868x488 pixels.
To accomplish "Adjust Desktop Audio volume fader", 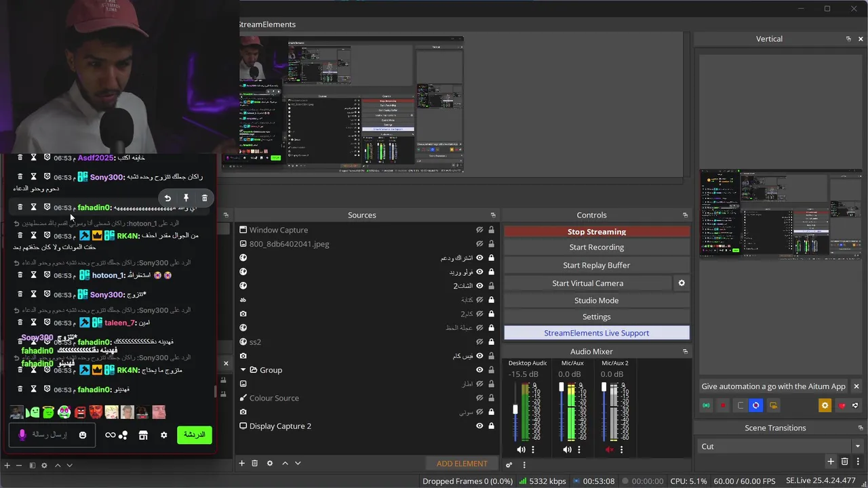I will [515, 409].
